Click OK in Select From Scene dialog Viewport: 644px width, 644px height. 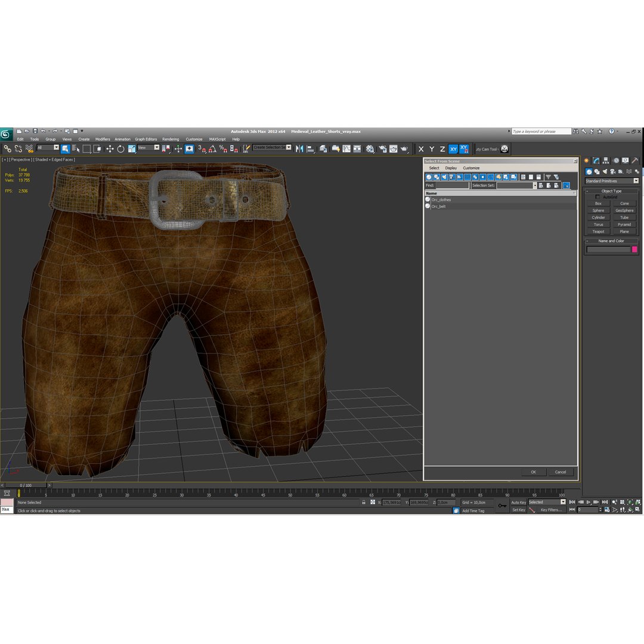pyautogui.click(x=533, y=472)
